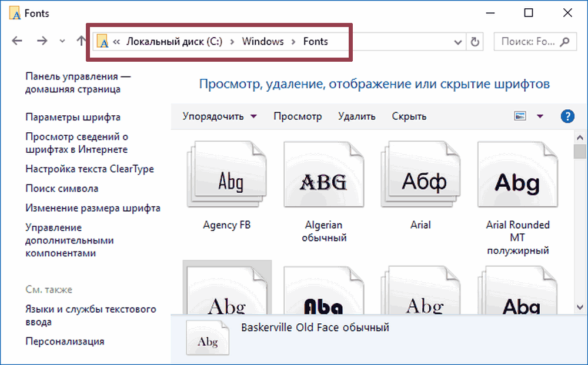Refresh the Fonts folder view
This screenshot has width=588, height=365.
[475, 42]
